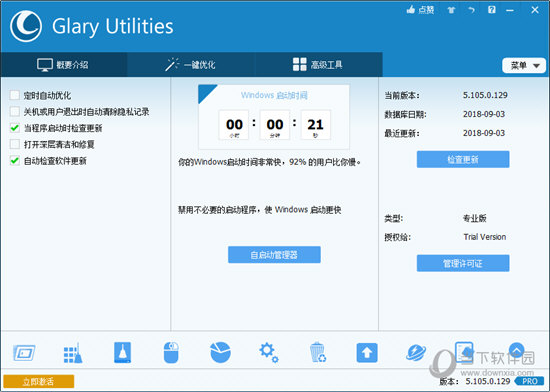The image size is (550, 392).
Task: Click the Windows 启动时间 heading
Action: 274,95
